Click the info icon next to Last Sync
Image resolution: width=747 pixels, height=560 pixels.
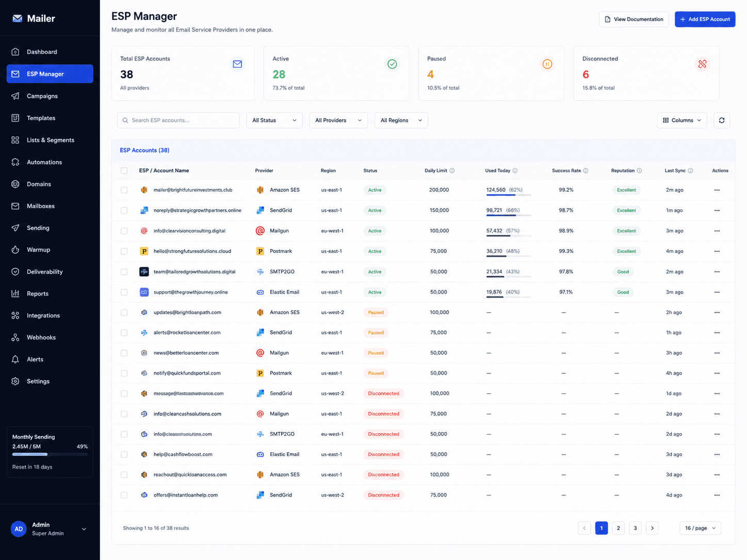(x=690, y=171)
